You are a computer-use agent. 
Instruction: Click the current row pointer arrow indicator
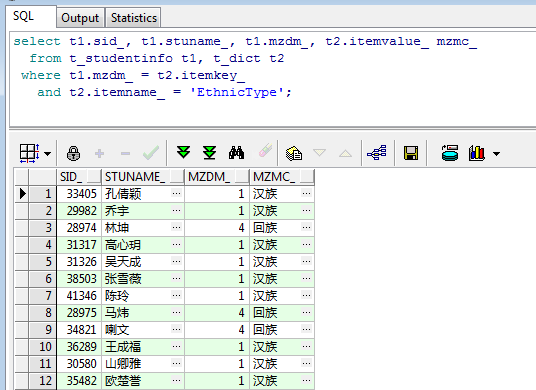click(23, 194)
